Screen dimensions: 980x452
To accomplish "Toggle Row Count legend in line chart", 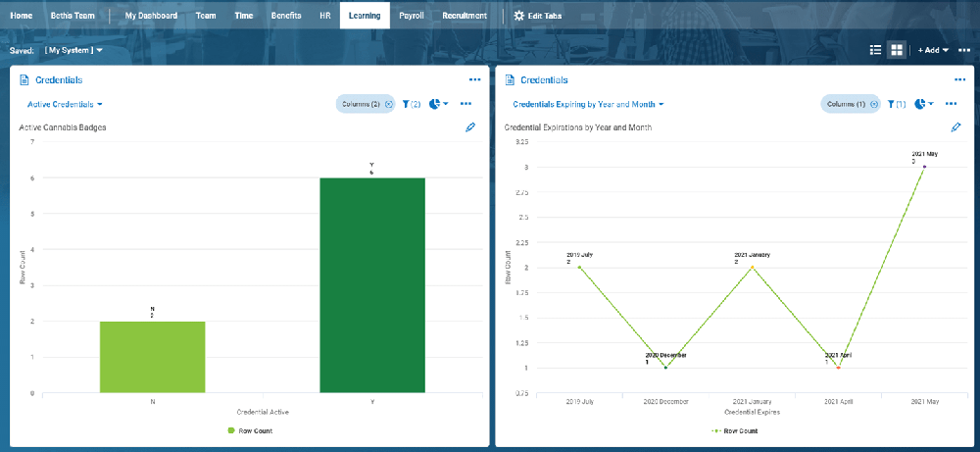I will pos(734,430).
